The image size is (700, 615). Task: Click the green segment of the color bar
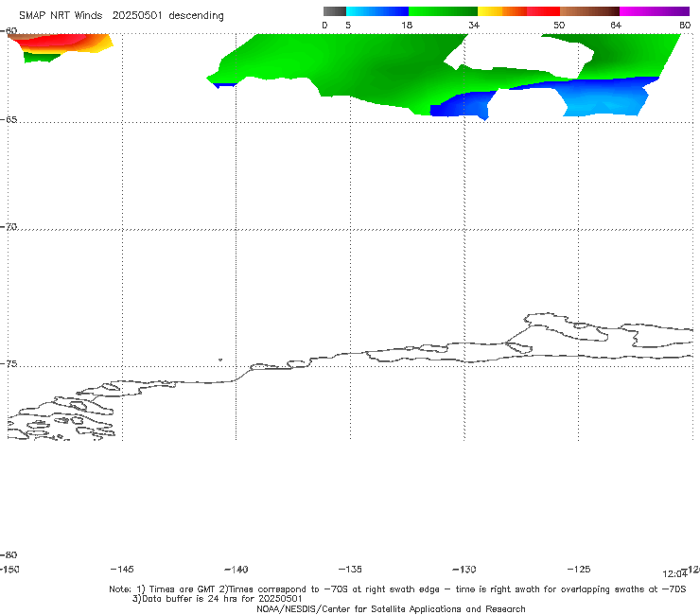point(443,11)
